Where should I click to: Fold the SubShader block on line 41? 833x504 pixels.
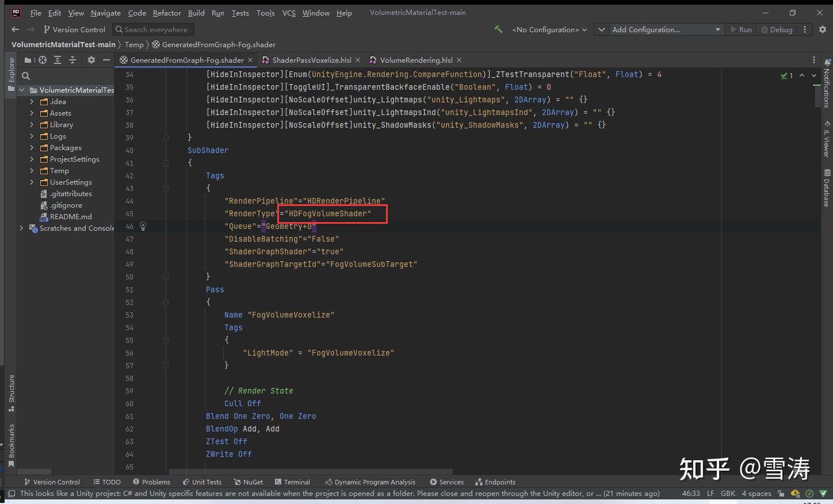tap(166, 163)
